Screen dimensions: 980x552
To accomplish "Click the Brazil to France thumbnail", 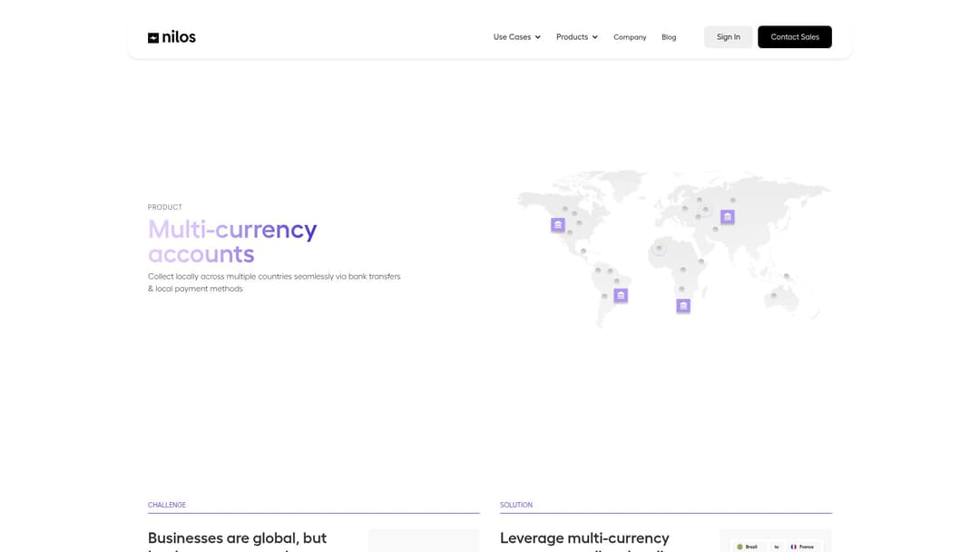I will click(776, 541).
